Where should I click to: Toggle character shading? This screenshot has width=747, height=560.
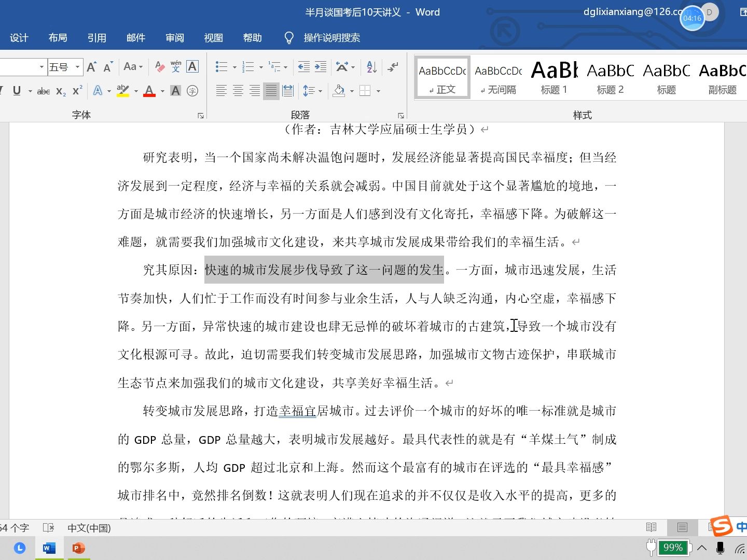(176, 91)
